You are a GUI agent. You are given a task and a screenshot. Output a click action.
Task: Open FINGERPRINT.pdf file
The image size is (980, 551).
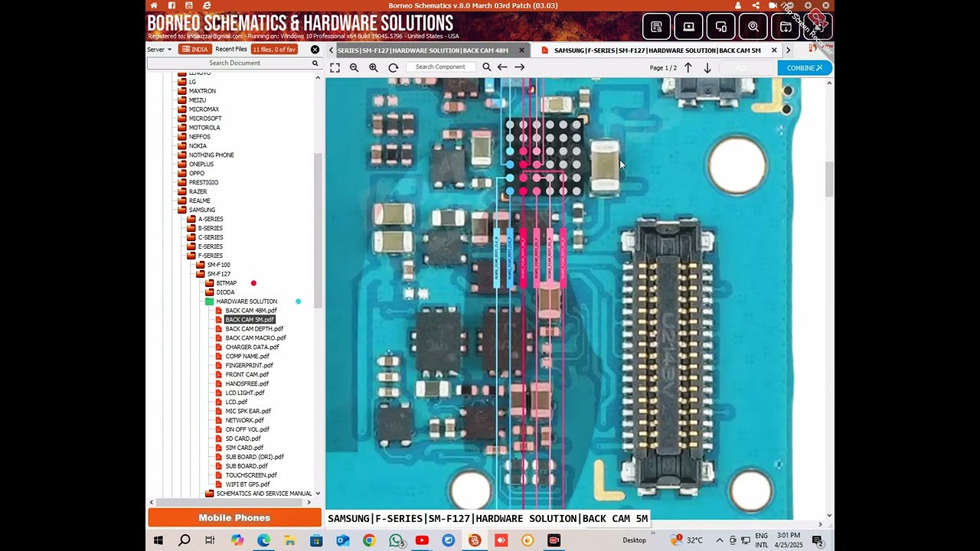249,366
